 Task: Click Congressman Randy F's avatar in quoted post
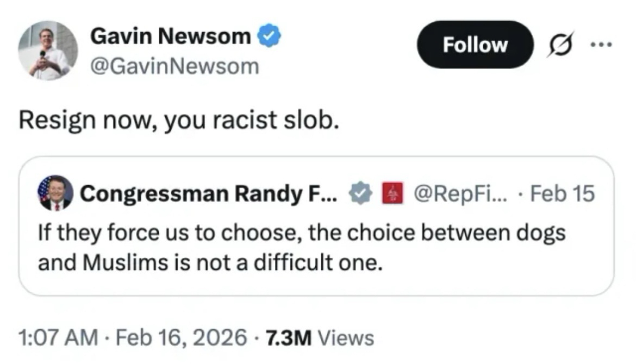[55, 193]
